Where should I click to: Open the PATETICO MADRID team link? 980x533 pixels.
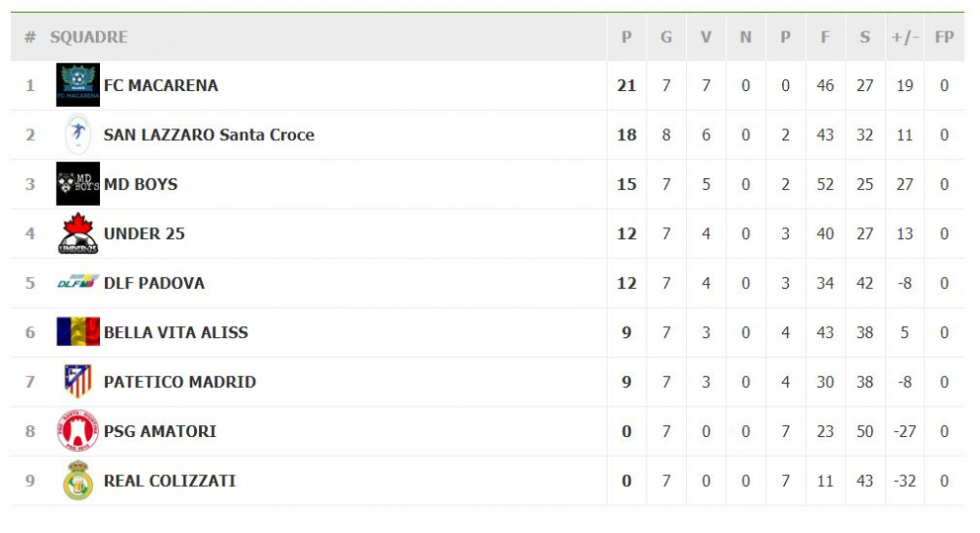(180, 382)
